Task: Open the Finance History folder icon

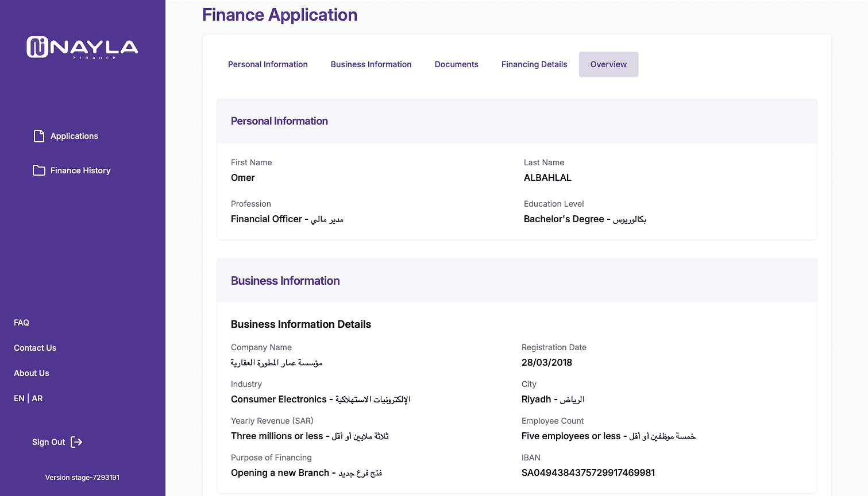Action: (38, 170)
